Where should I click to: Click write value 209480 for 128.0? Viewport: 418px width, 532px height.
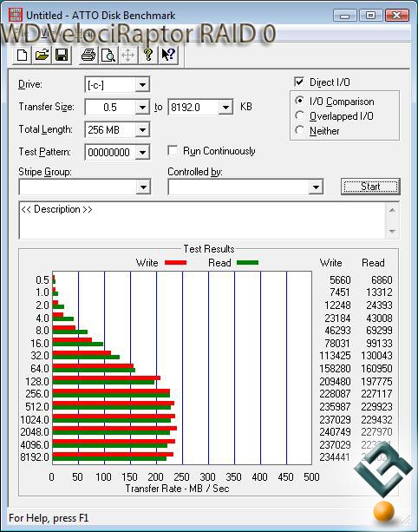[335, 381]
